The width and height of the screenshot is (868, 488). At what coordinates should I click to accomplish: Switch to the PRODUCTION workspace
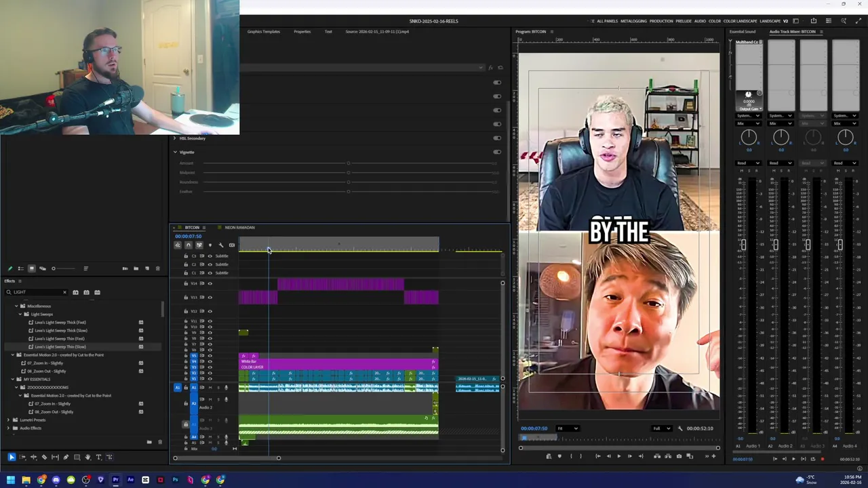tap(661, 21)
